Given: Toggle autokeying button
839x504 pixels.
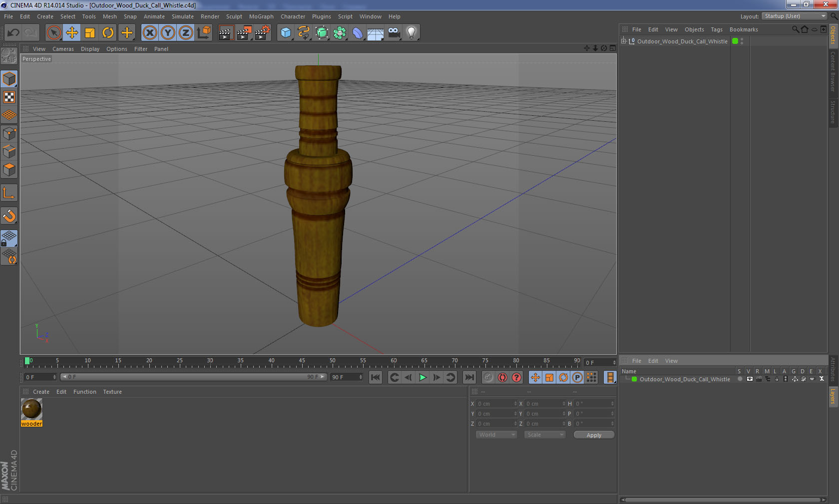Looking at the screenshot, I should click(x=502, y=377).
